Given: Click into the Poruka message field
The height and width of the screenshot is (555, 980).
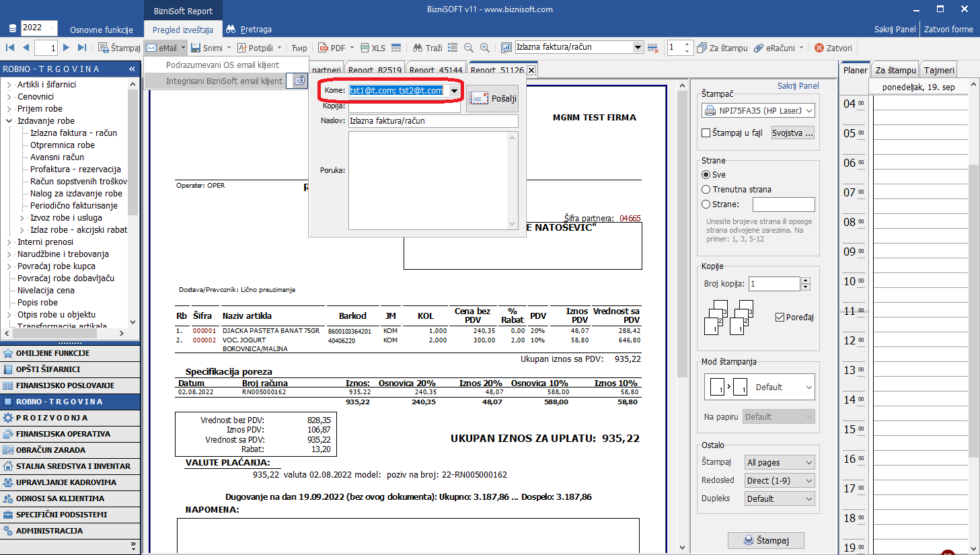Looking at the screenshot, I should 429,180.
